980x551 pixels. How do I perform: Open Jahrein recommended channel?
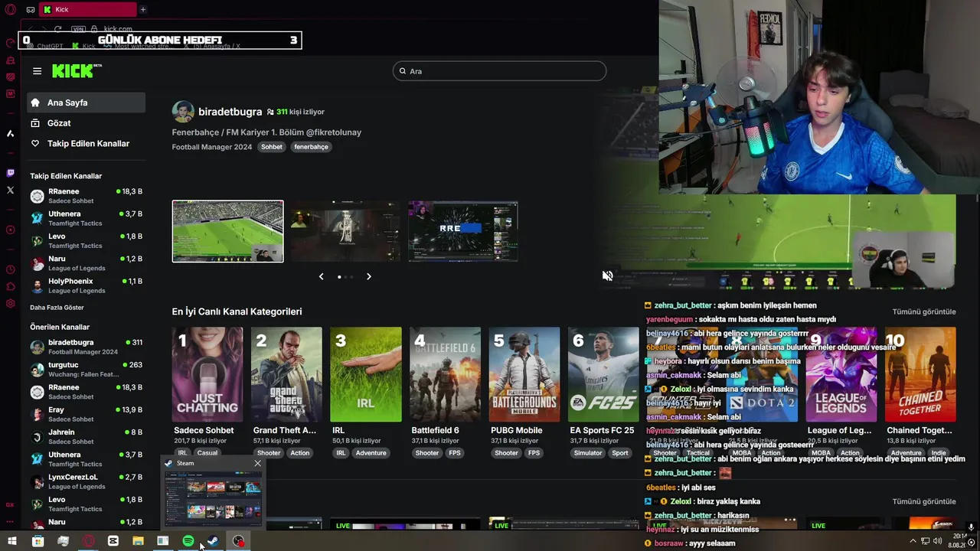(x=86, y=436)
